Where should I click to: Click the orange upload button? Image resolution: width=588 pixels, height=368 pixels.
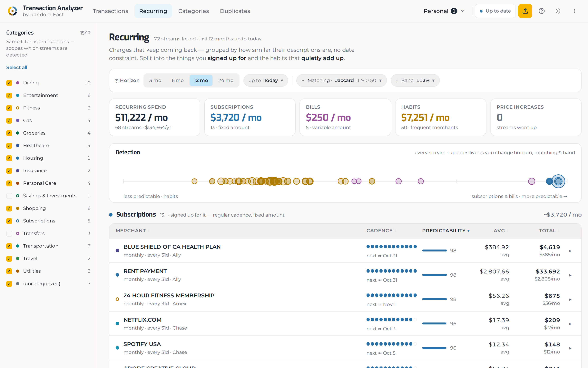[x=525, y=11]
